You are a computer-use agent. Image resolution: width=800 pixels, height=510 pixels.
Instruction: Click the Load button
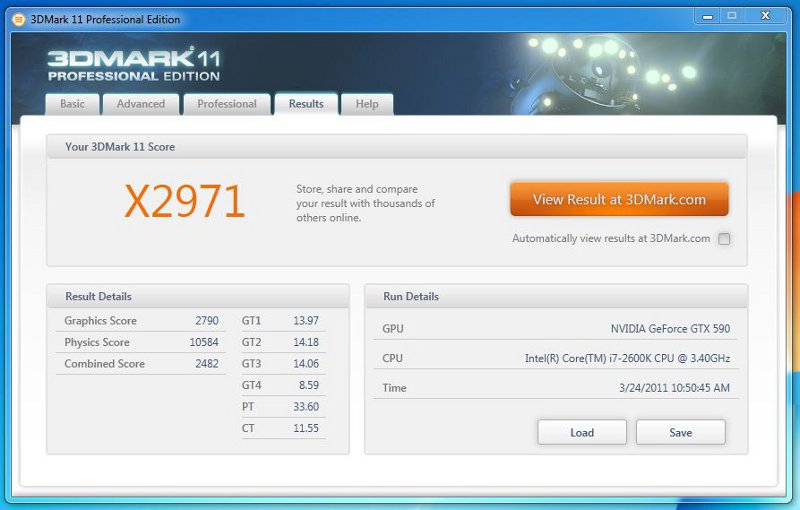(582, 432)
